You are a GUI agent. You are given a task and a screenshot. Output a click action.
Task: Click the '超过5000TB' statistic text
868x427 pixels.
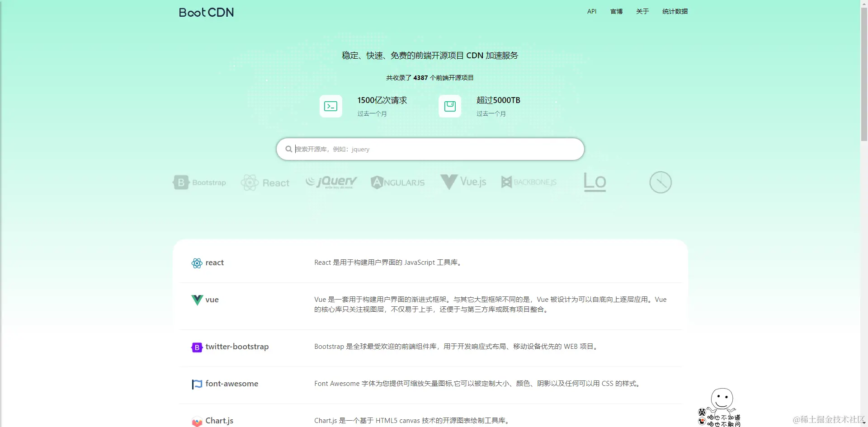coord(498,100)
